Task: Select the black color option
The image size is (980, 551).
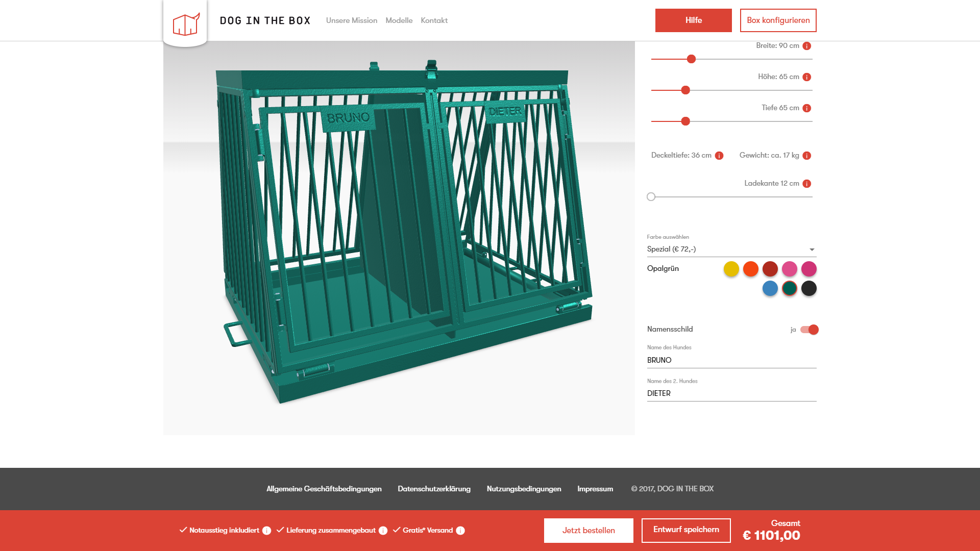Action: pos(808,288)
